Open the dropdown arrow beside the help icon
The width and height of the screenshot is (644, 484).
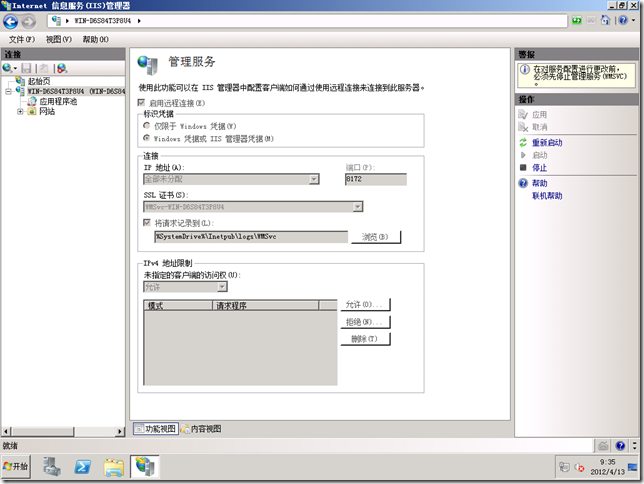pos(634,20)
